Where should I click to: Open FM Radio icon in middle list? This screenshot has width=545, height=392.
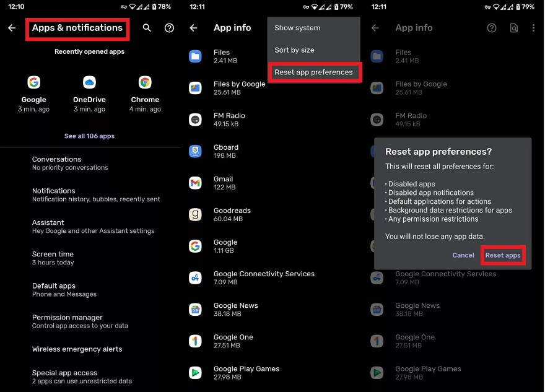click(x=195, y=120)
